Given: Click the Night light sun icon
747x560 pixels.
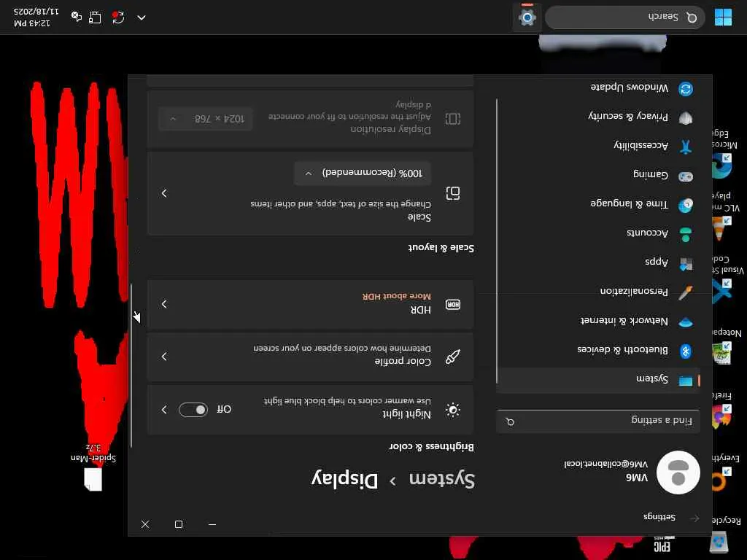Looking at the screenshot, I should click(452, 410).
